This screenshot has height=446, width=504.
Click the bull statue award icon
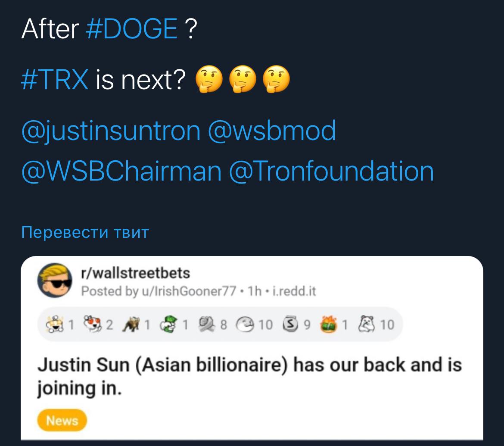(133, 324)
